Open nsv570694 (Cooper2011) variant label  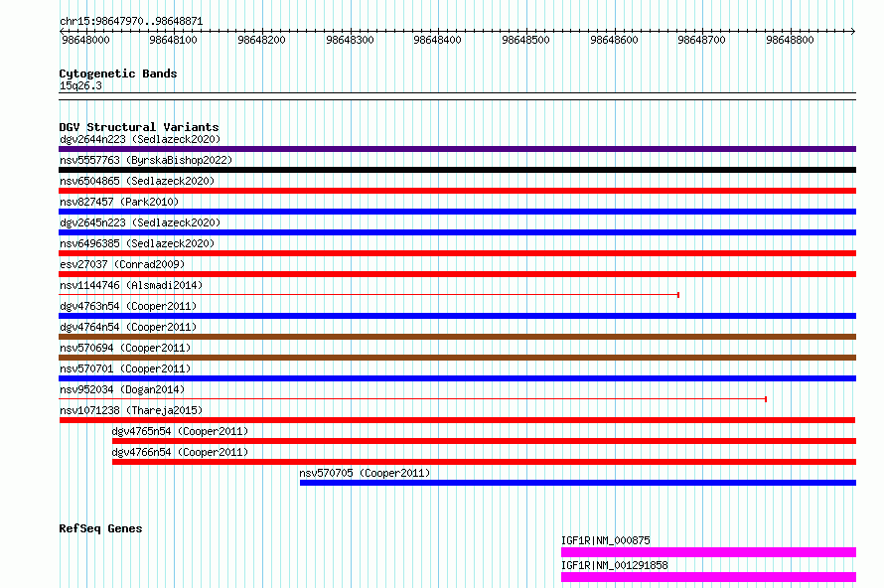pyautogui.click(x=125, y=348)
